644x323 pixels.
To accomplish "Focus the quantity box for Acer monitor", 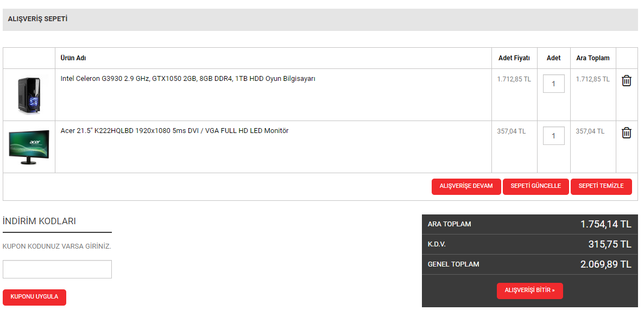I will pyautogui.click(x=553, y=136).
